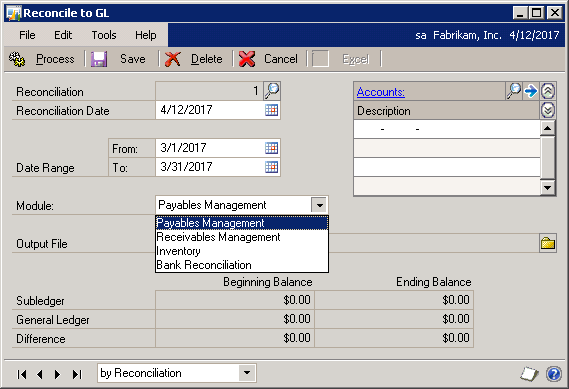The height and width of the screenshot is (389, 569).
Task: Click the Difference Beginning Balance $0.00
Action: [x=235, y=338]
